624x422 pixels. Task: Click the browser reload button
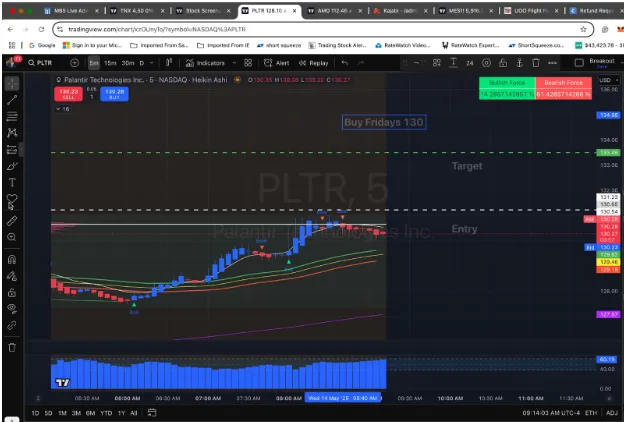[x=41, y=29]
